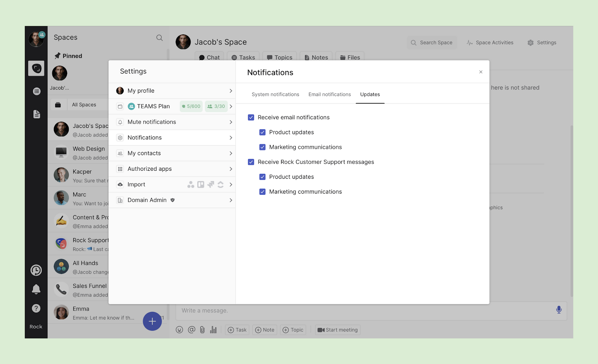Open the Chat tab in Jacob's Space
The width and height of the screenshot is (598, 364).
click(x=209, y=57)
